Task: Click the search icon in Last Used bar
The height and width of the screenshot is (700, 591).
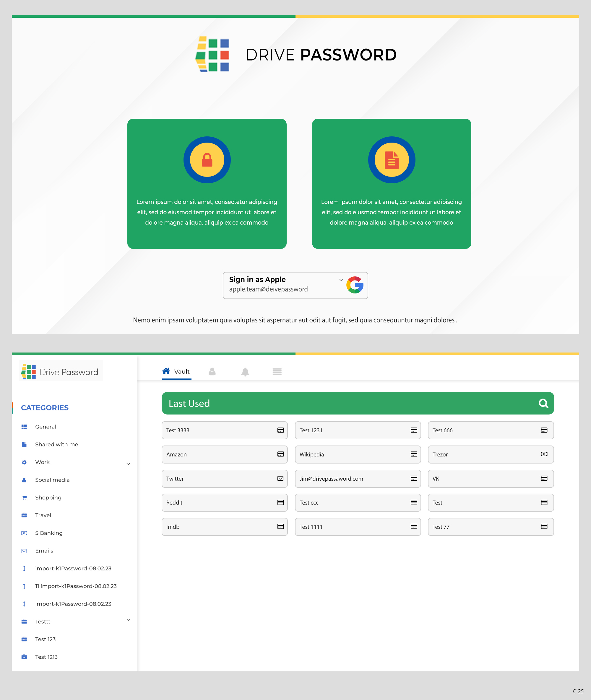Action: coord(543,403)
